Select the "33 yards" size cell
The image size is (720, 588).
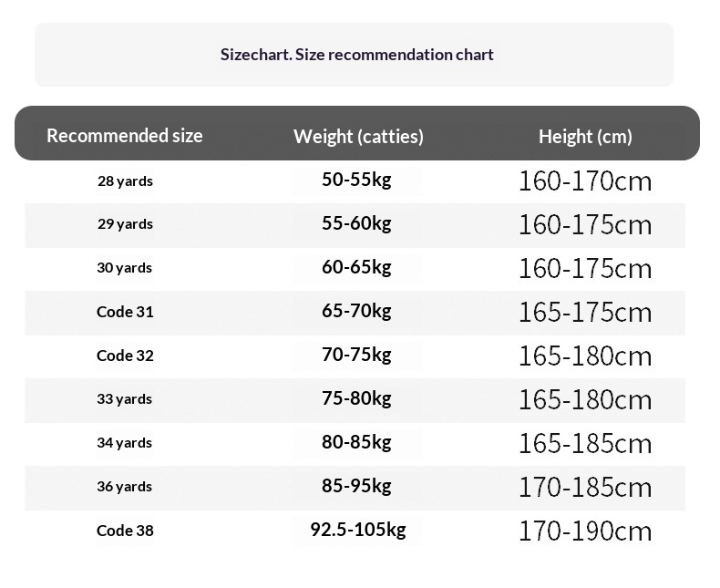(124, 399)
